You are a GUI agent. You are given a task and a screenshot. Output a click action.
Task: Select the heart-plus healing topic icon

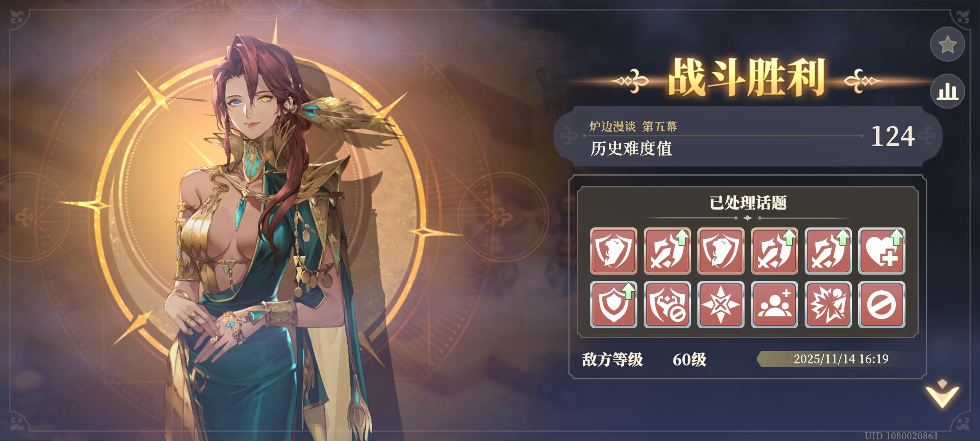pos(882,251)
